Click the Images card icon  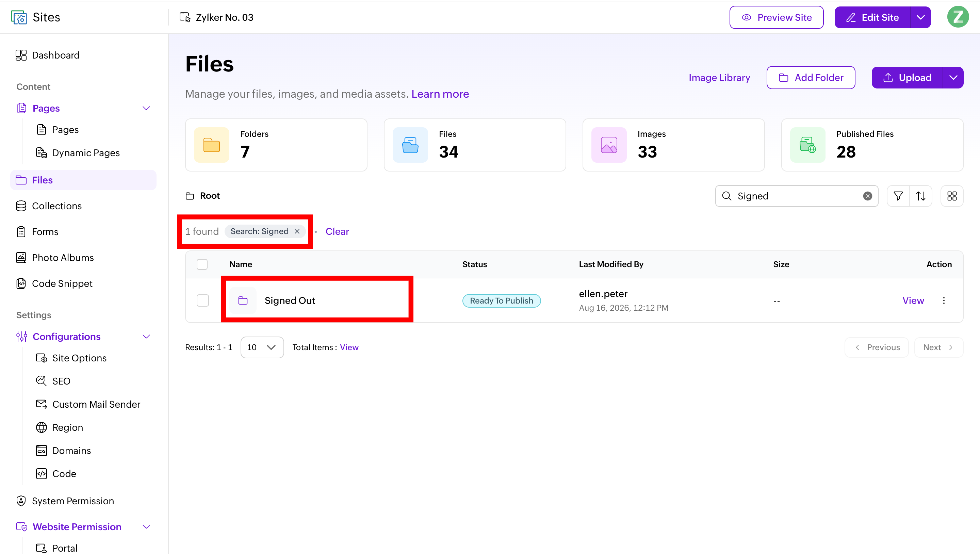point(609,145)
